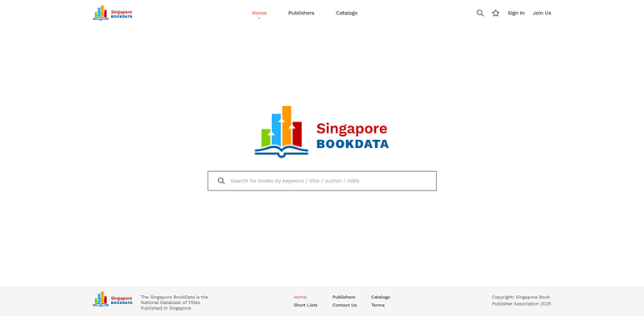This screenshot has width=644, height=316.
Task: Go to Home in top navigation
Action: [259, 13]
